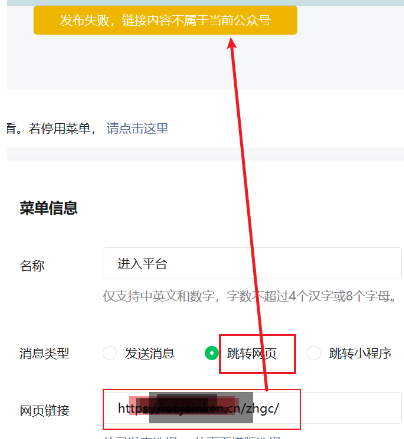Select the 发送消息 radio button
The width and height of the screenshot is (404, 439).
(110, 353)
